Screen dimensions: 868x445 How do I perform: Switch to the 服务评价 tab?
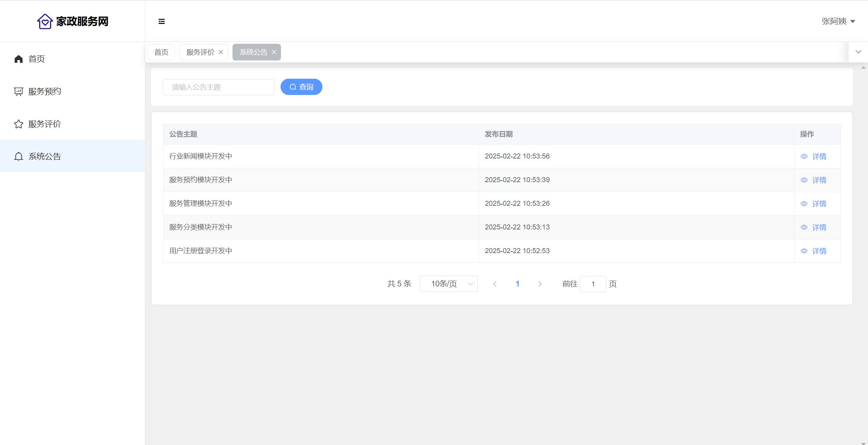pyautogui.click(x=200, y=52)
